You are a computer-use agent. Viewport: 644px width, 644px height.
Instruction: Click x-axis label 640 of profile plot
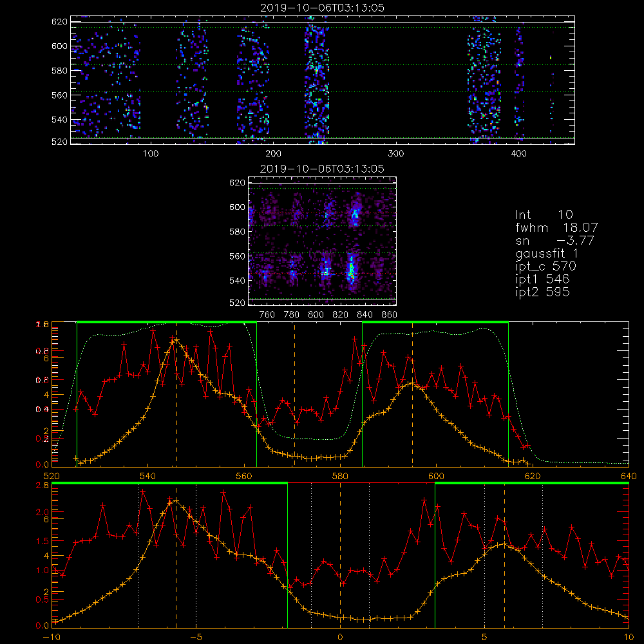coord(629,476)
